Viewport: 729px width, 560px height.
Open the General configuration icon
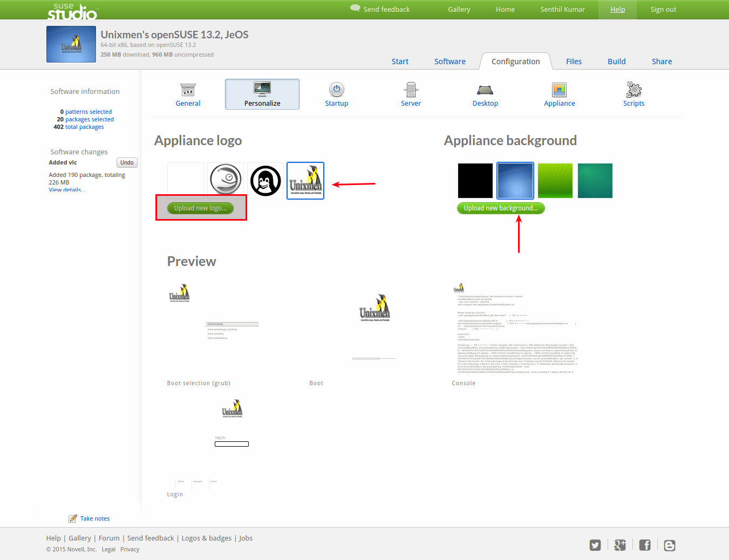[188, 90]
